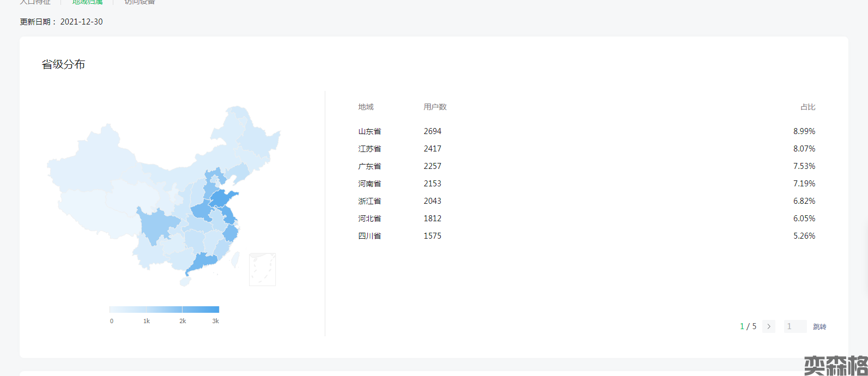Click Guangdong province on the map
Screen dimensions: 868x376
(x=202, y=262)
